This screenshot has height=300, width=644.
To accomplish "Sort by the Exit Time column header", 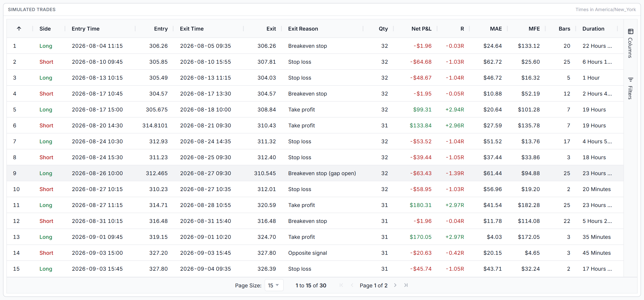I will [192, 29].
